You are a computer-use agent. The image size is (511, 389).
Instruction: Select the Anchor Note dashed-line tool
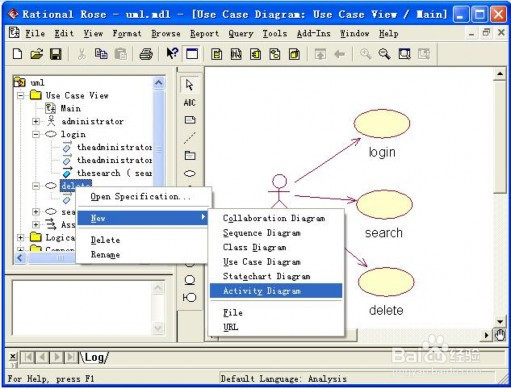pyautogui.click(x=190, y=138)
